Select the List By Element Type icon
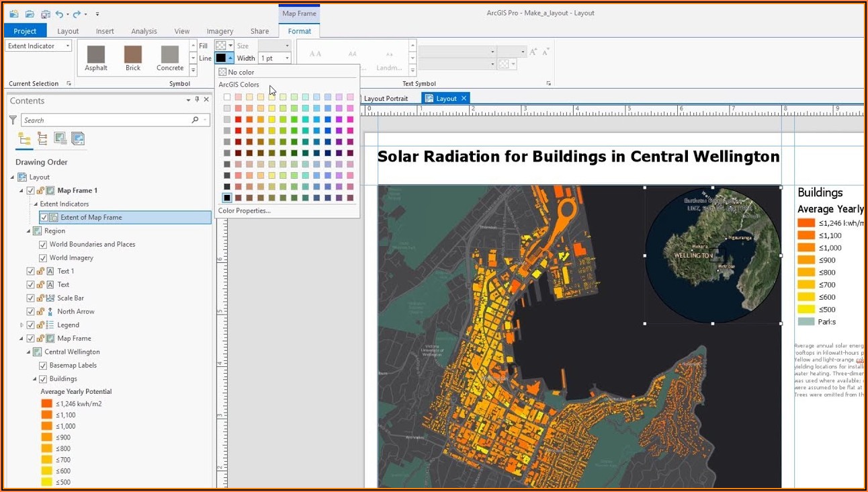This screenshot has height=492, width=868. tap(42, 138)
